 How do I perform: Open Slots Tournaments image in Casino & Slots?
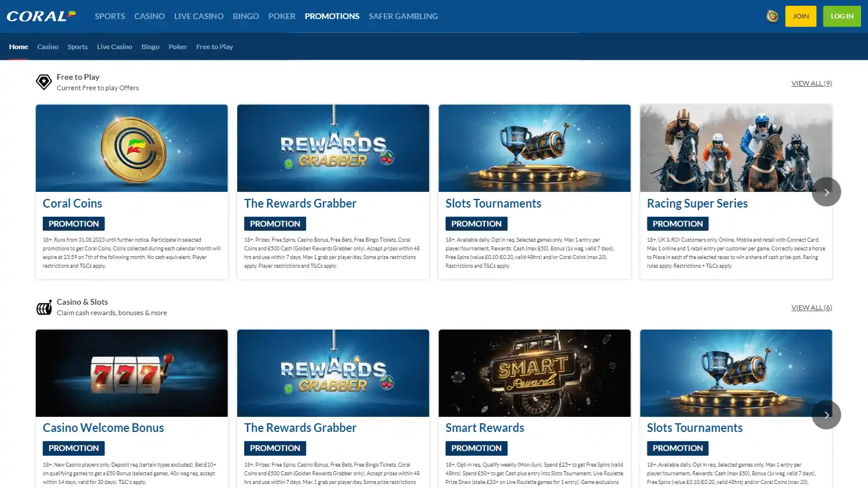pyautogui.click(x=736, y=373)
